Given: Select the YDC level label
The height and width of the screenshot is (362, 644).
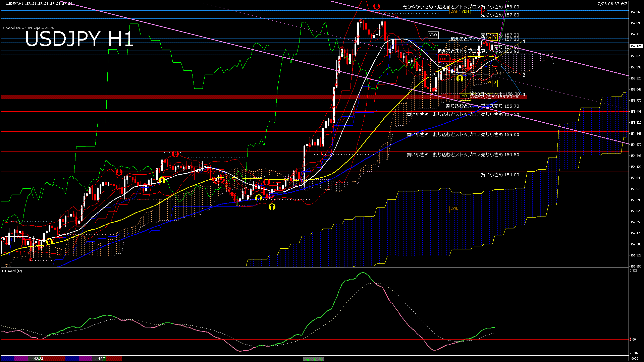Looking at the screenshot, I should [433, 74].
